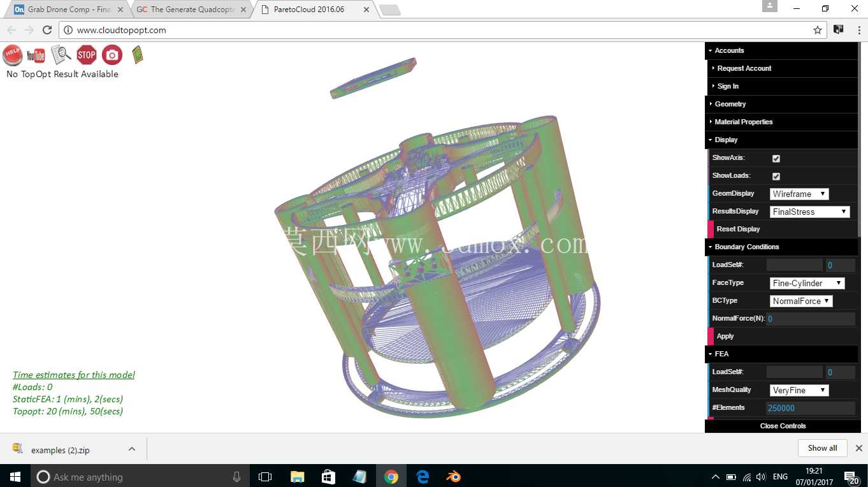Take a snapshot with the camera icon
This screenshot has height=487, width=868.
(x=112, y=55)
